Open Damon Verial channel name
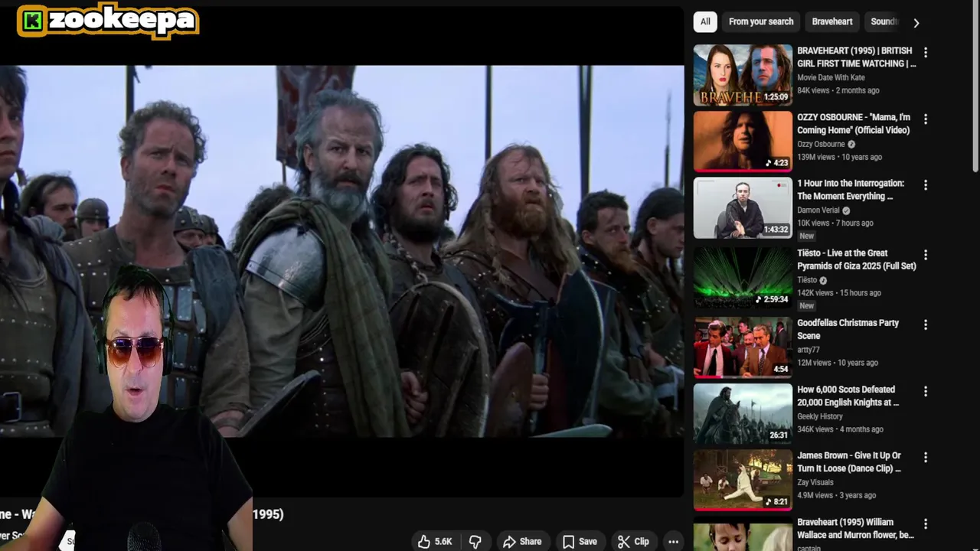 (818, 210)
